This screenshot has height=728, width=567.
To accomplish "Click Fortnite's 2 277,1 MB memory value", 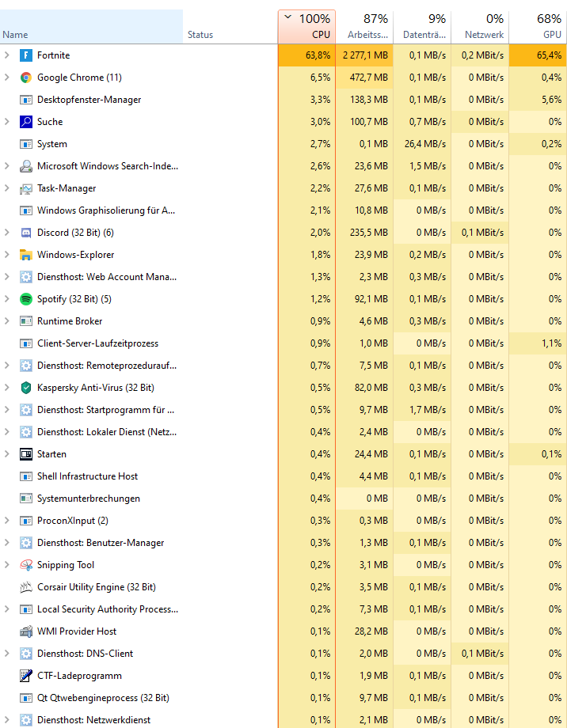I will 365,55.
